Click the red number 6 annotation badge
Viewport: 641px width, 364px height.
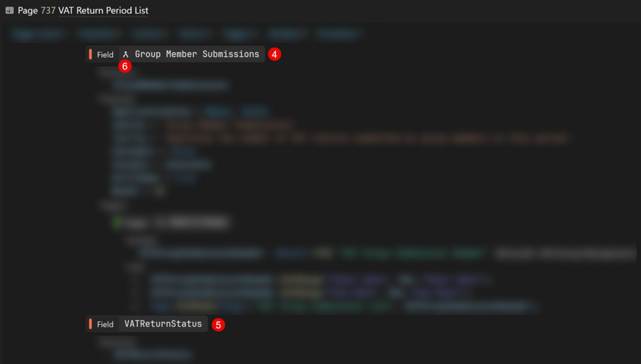point(124,66)
